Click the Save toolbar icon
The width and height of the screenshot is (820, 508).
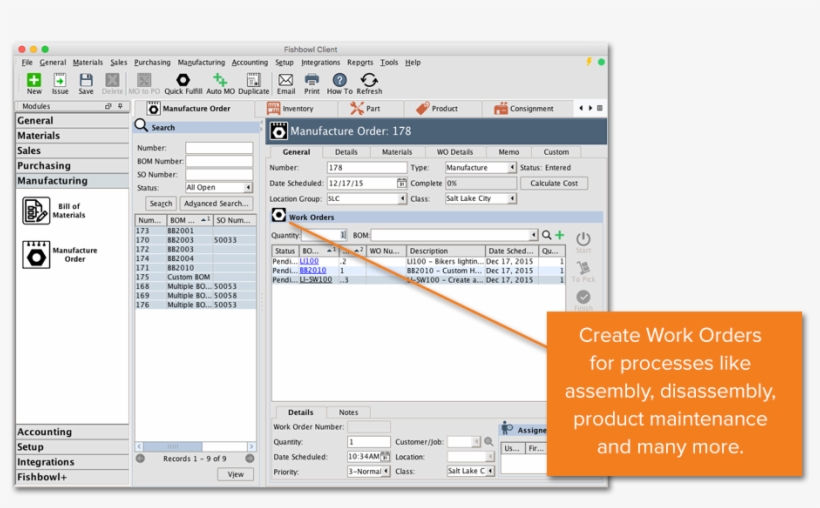[x=86, y=80]
